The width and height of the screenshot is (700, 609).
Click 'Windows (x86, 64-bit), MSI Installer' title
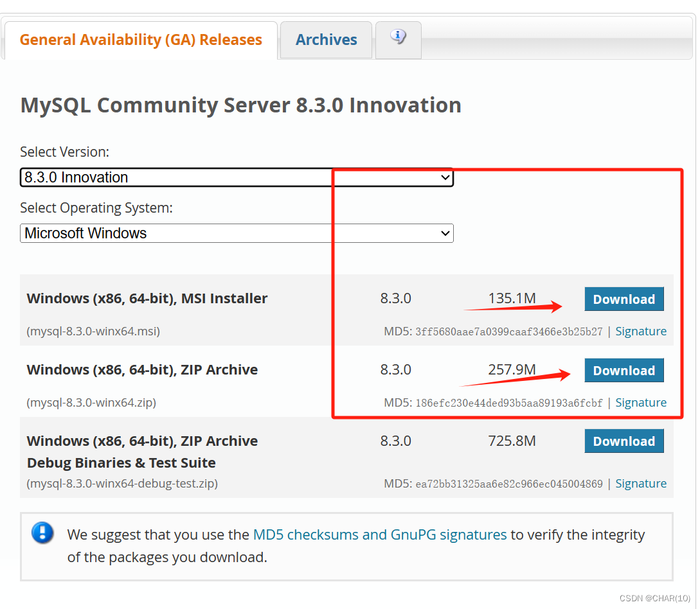tap(147, 299)
